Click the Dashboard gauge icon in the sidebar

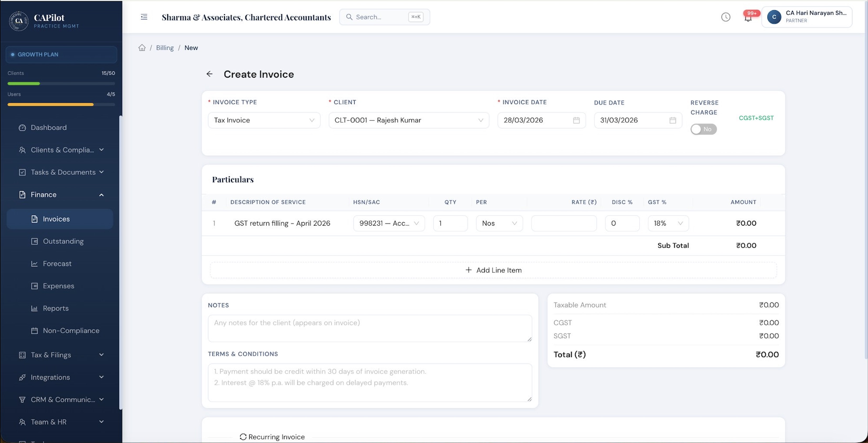(x=22, y=128)
